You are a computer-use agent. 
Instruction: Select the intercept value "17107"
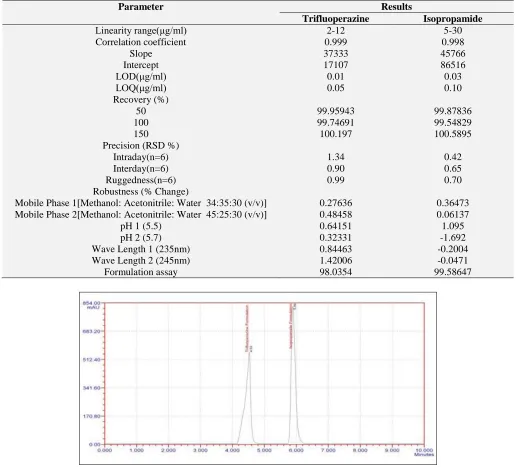point(336,65)
